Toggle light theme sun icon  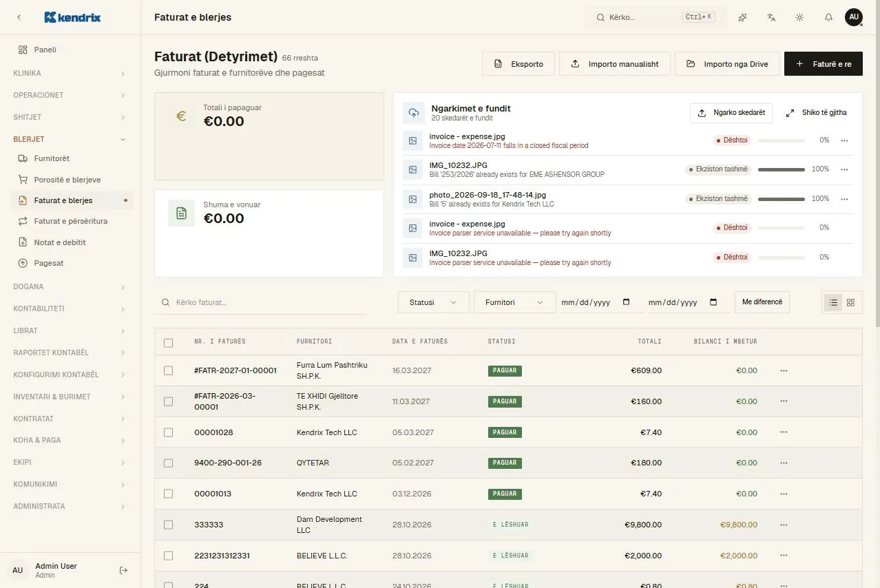pos(799,17)
